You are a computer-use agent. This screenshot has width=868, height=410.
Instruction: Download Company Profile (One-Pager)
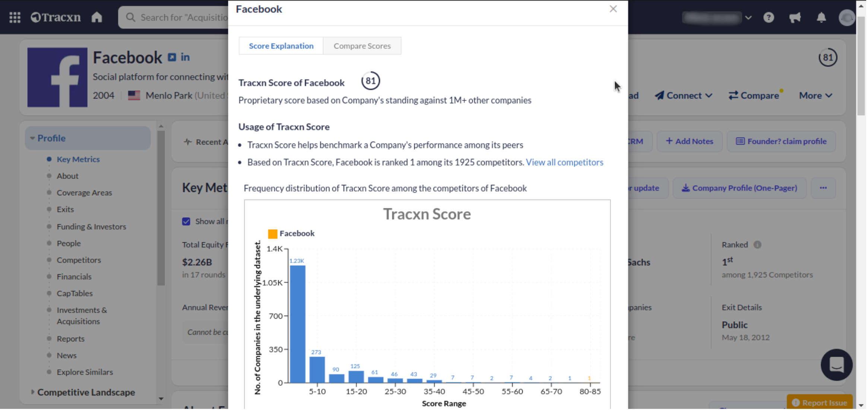741,189
